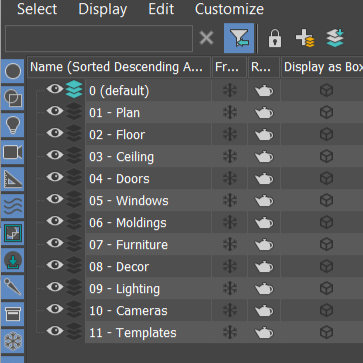Toggle Display Cameras filter icon

pyautogui.click(x=13, y=152)
